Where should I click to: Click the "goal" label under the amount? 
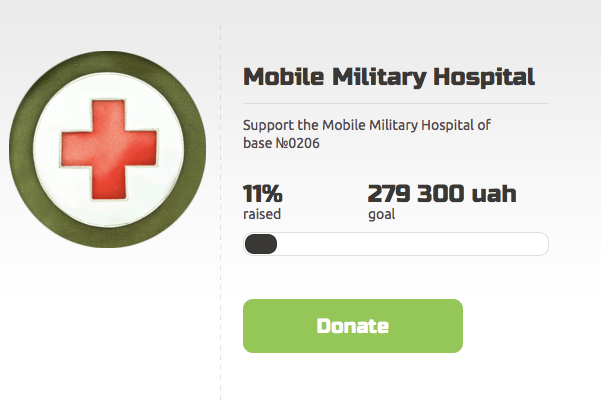point(381,213)
